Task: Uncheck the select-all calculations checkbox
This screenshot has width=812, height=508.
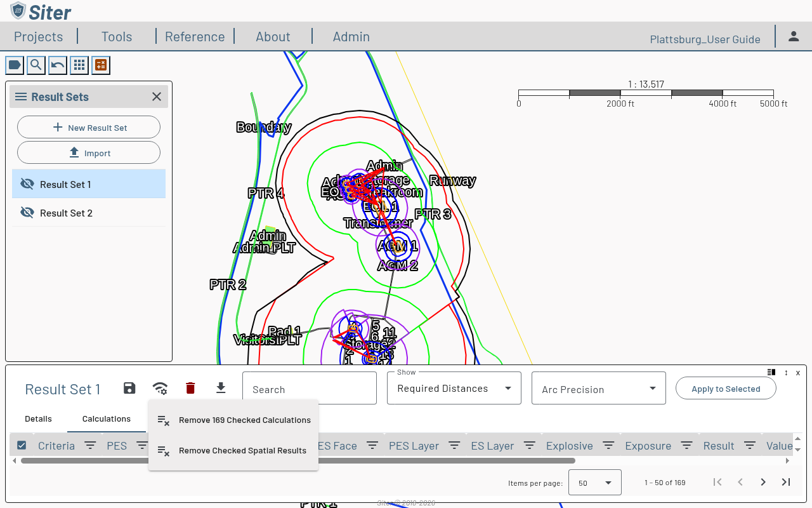Action: pyautogui.click(x=22, y=445)
